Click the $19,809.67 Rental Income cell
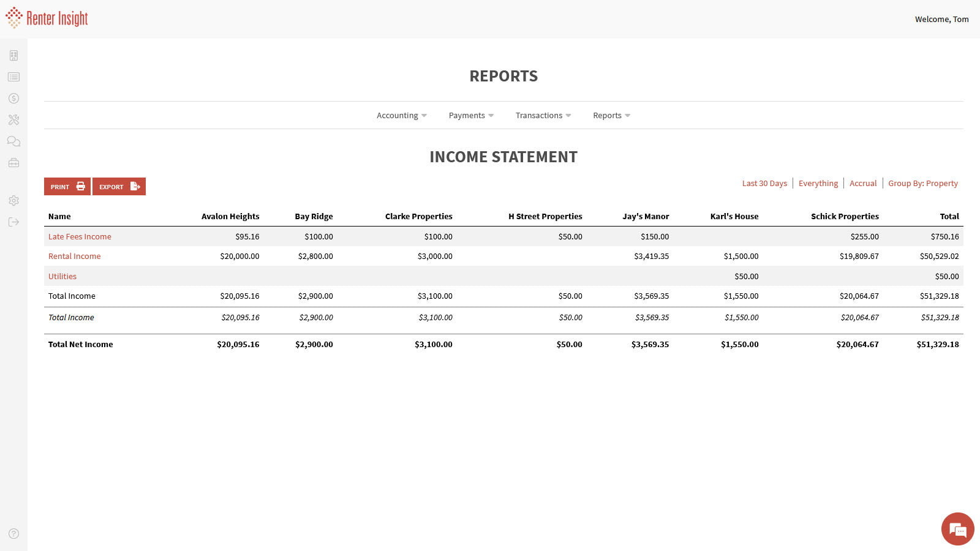The width and height of the screenshot is (980, 551). click(x=859, y=257)
